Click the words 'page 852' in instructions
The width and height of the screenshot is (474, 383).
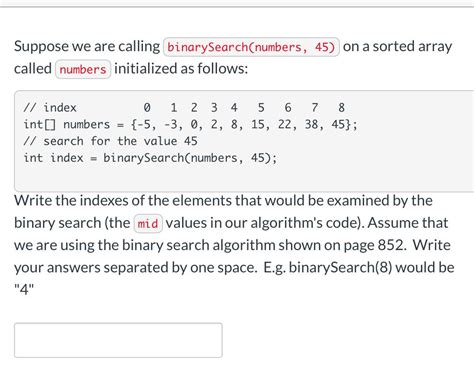373,245
